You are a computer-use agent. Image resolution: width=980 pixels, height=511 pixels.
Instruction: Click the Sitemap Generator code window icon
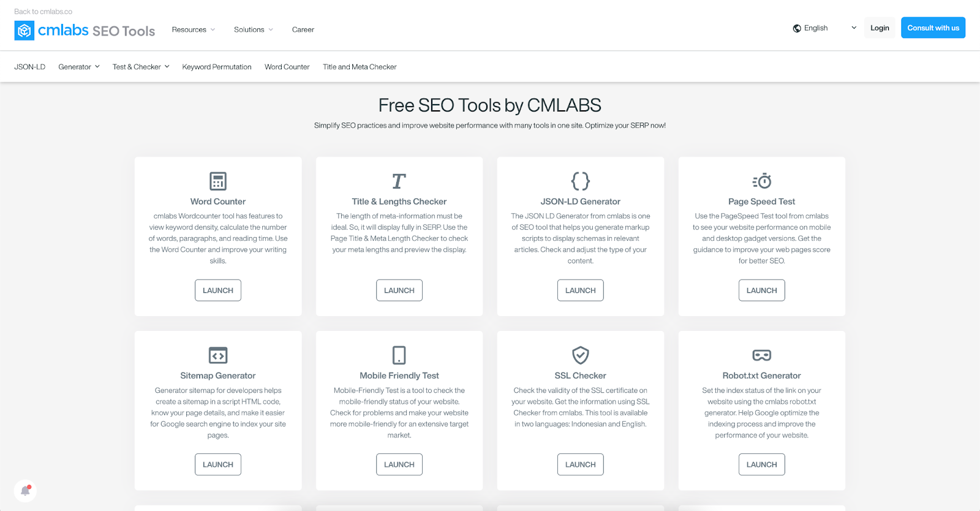point(218,355)
